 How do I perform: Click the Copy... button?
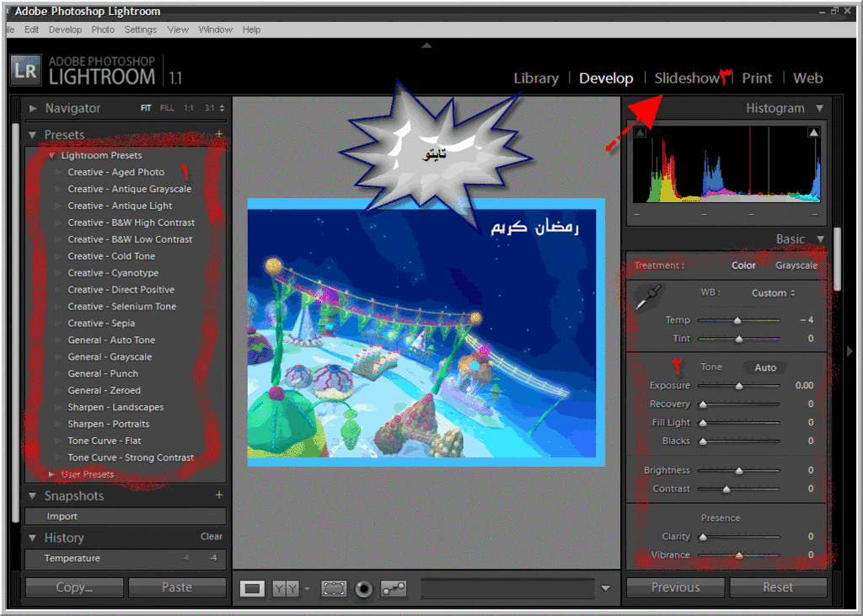pyautogui.click(x=74, y=587)
